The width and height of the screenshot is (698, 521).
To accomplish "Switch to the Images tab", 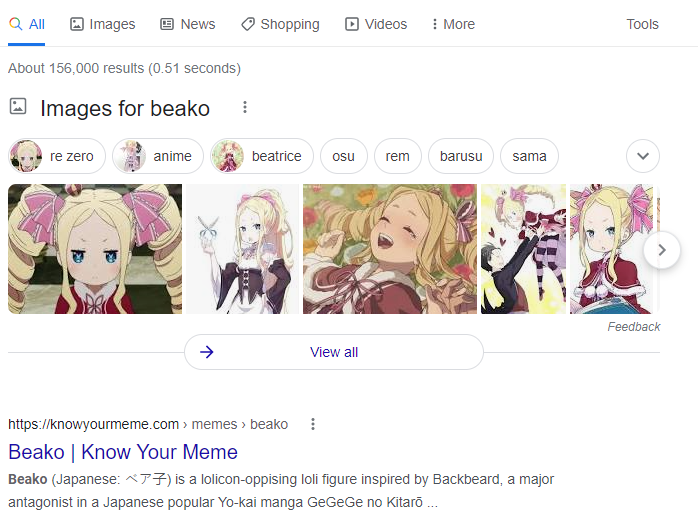I will (x=102, y=24).
